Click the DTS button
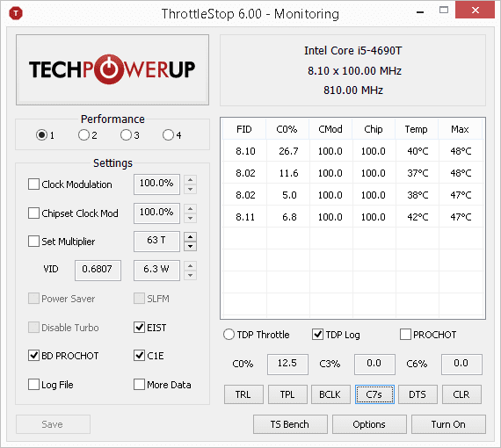Image resolution: width=501 pixels, height=448 pixels. 417,394
